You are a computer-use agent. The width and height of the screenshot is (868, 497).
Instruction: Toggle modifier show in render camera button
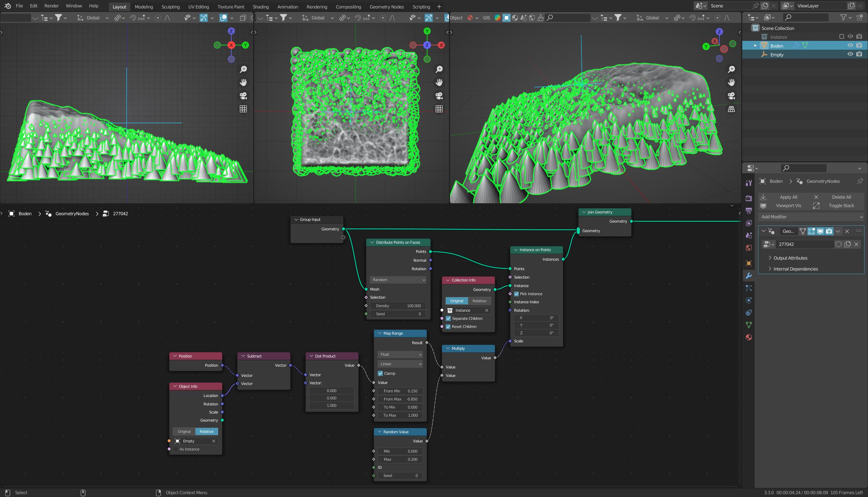(829, 231)
